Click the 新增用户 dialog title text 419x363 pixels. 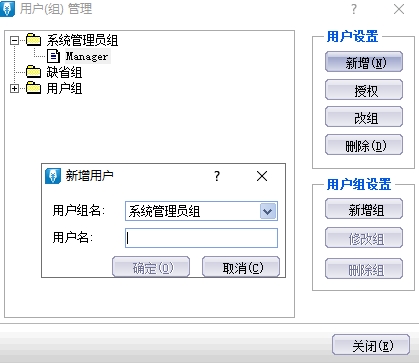click(x=89, y=175)
